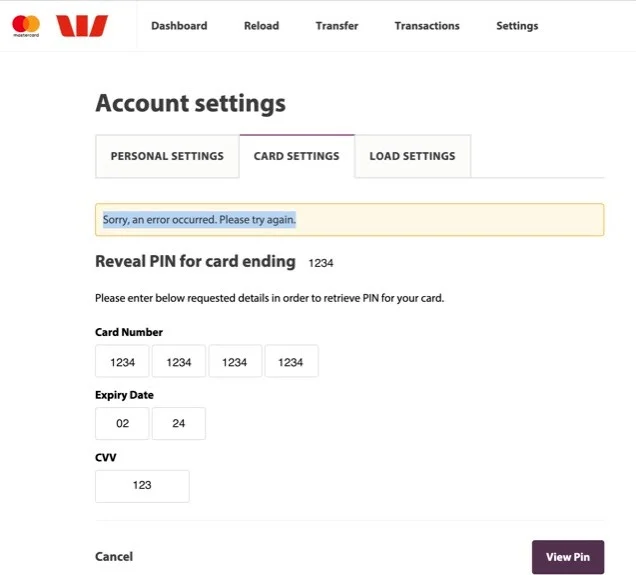The image size is (636, 575).
Task: Go to the Reload page
Action: [x=261, y=26]
